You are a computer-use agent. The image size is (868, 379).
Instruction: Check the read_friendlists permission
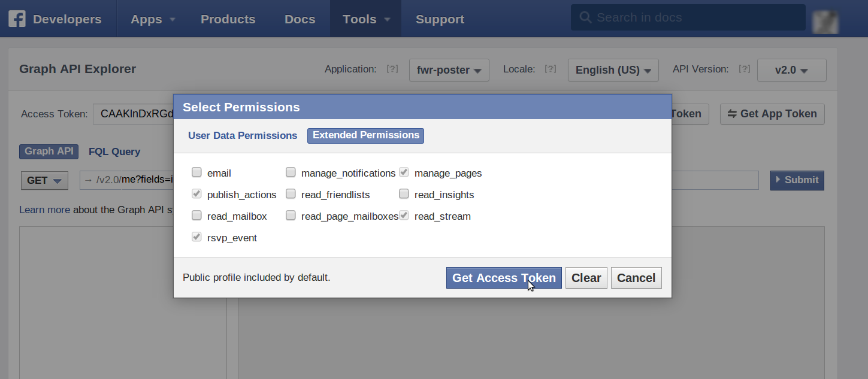(x=291, y=194)
